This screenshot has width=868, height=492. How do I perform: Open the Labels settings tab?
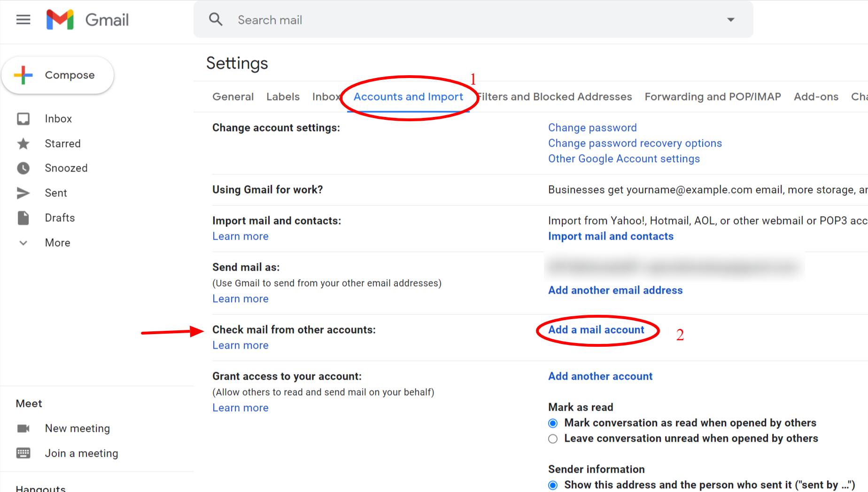coord(283,97)
